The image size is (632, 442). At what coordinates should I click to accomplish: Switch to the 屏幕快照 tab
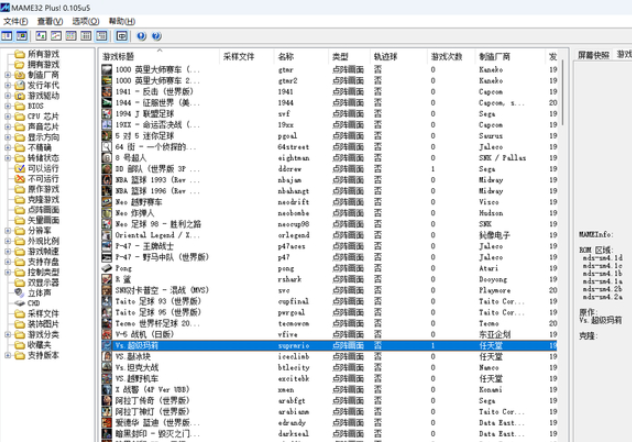[x=593, y=55]
